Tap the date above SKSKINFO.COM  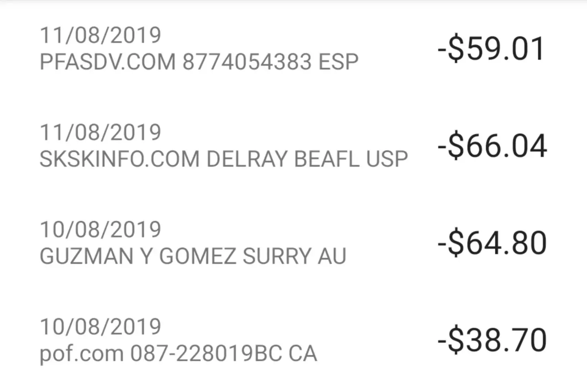tap(100, 132)
